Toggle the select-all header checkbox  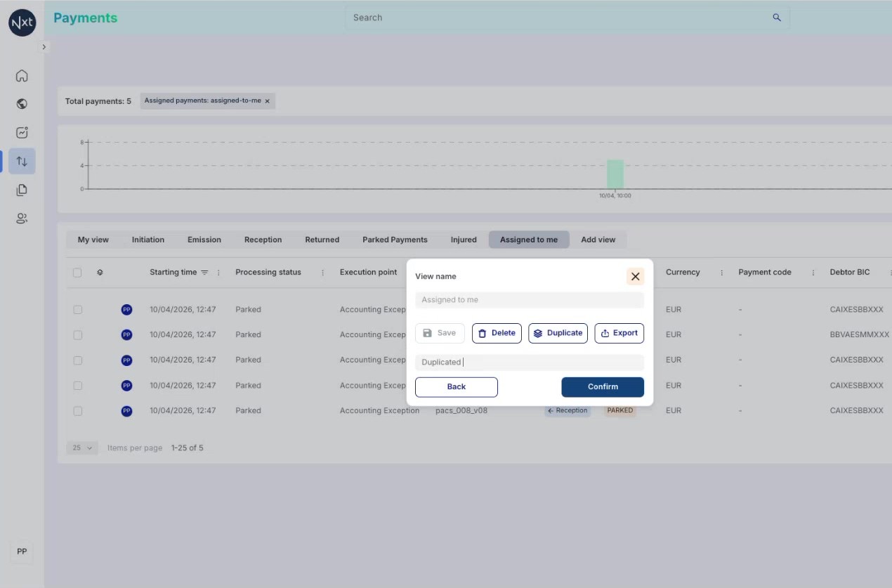pyautogui.click(x=77, y=273)
